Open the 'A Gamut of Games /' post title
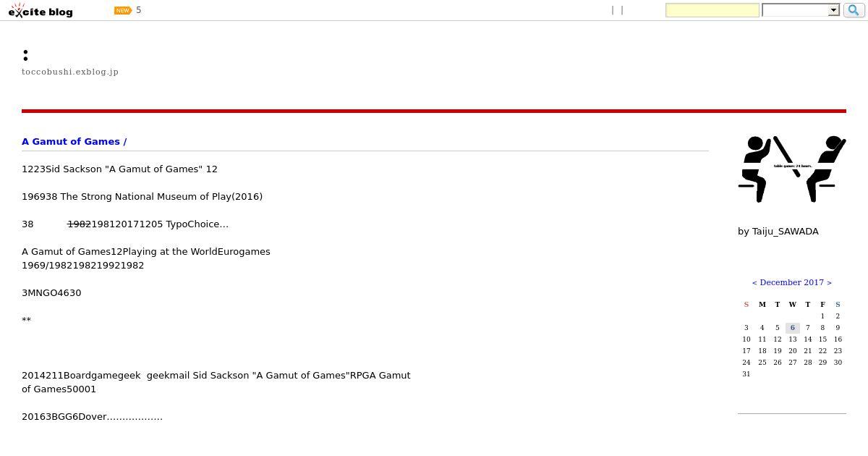Image resolution: width=868 pixels, height=456 pixels. (x=74, y=141)
